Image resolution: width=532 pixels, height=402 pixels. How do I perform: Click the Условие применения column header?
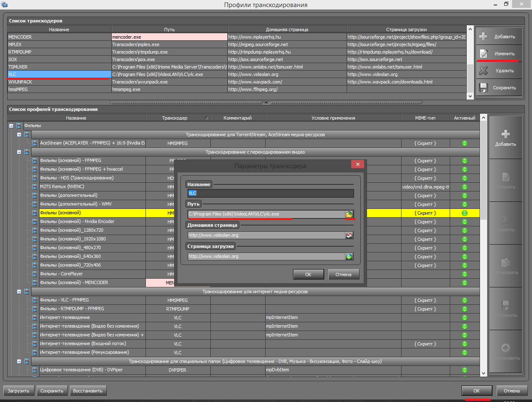pos(333,118)
